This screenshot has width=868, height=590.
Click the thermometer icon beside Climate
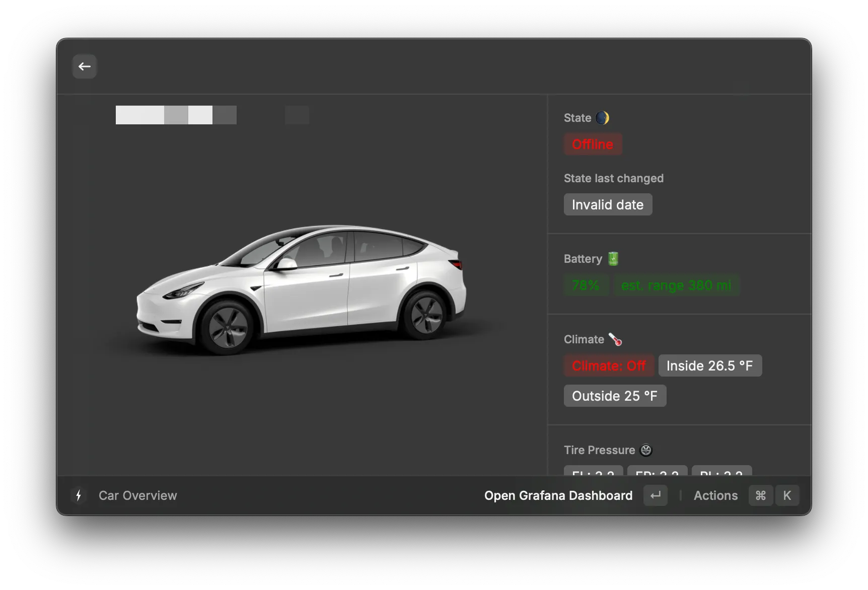click(615, 339)
